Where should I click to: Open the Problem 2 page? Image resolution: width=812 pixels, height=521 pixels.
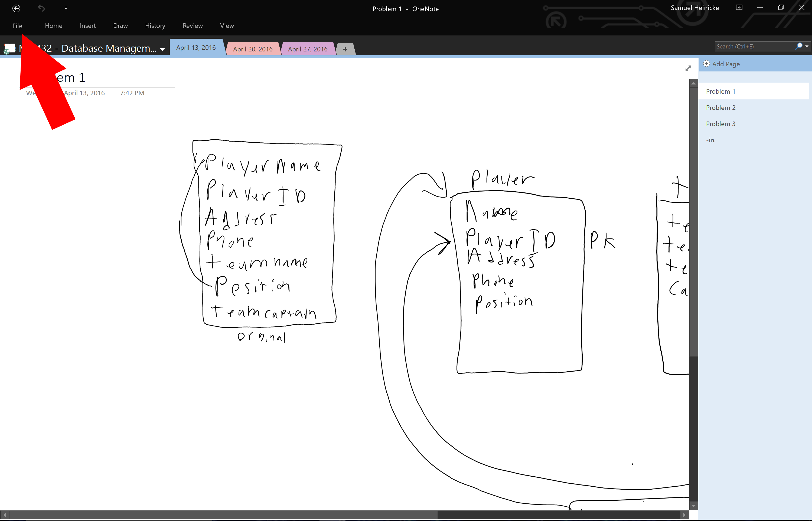[720, 108]
